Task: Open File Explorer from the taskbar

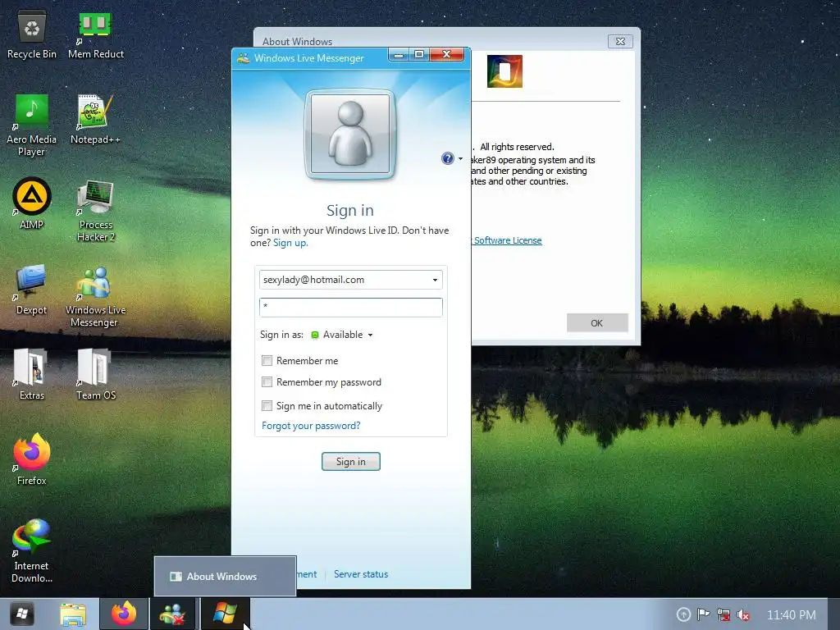Action: pyautogui.click(x=73, y=614)
